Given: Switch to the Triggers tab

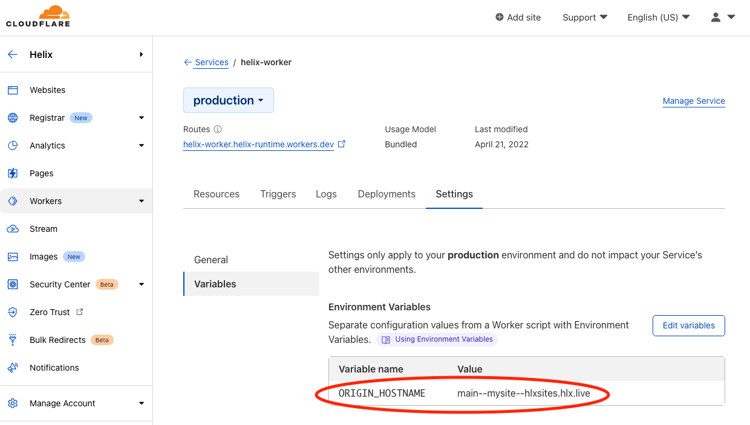Looking at the screenshot, I should click(278, 194).
